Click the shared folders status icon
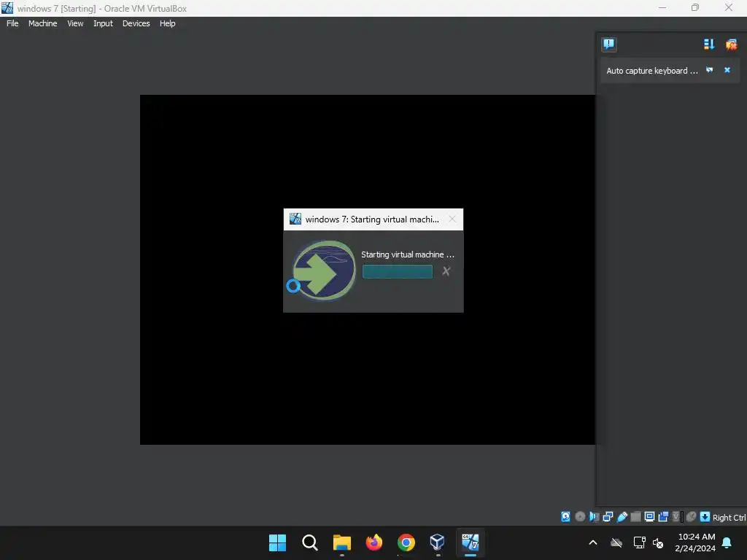 [635, 517]
